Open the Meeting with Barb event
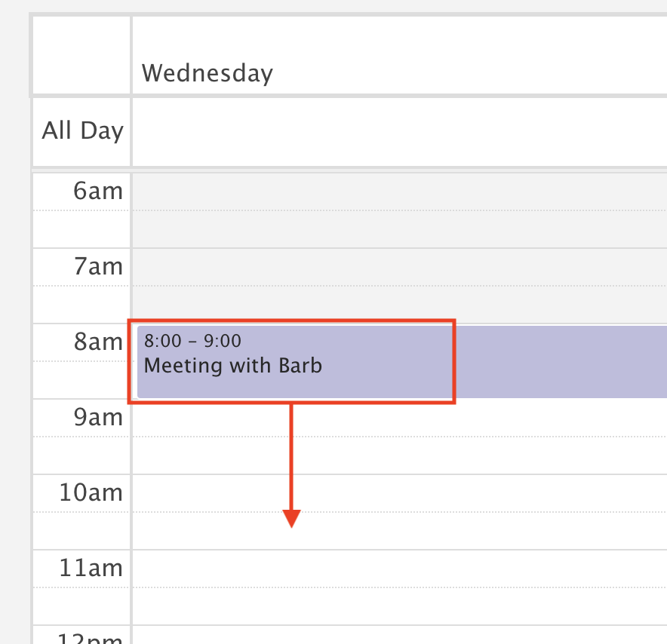The width and height of the screenshot is (667, 644). click(402, 362)
